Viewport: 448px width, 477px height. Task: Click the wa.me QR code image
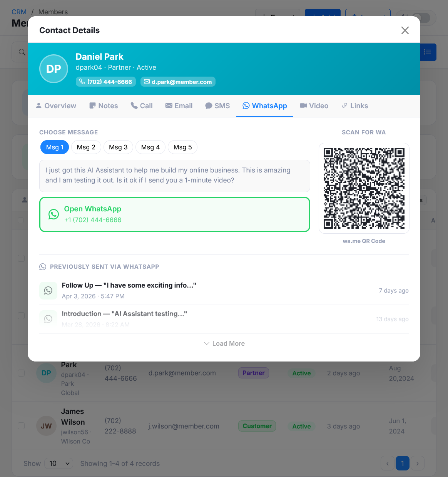point(364,188)
